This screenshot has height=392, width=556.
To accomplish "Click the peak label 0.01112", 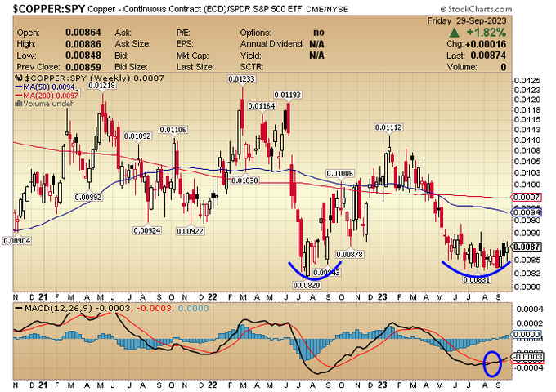I will point(389,127).
